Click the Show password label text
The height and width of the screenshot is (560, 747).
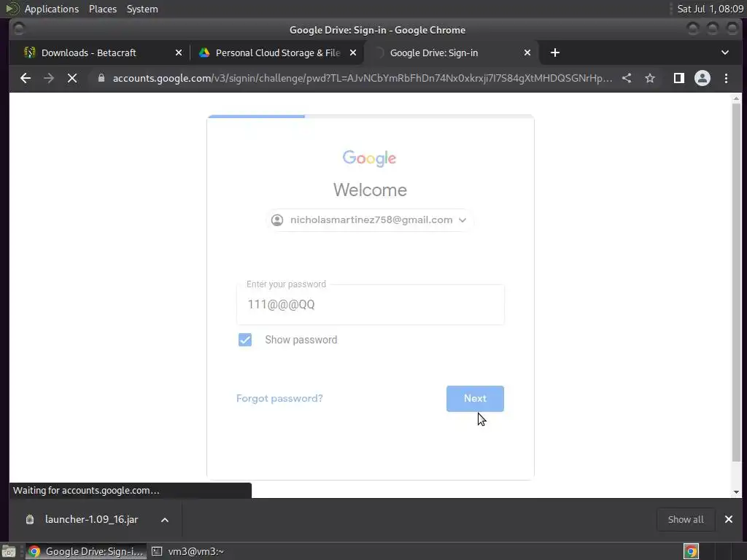tap(301, 340)
